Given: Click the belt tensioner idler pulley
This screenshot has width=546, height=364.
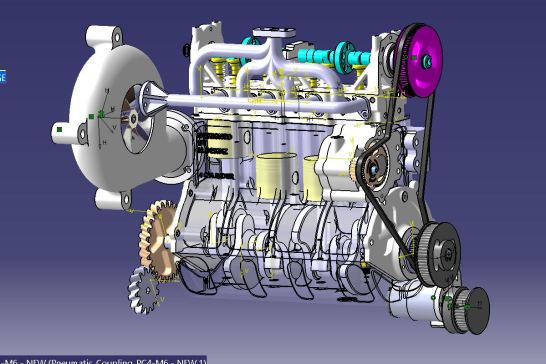Looking at the screenshot, I should point(373,168).
